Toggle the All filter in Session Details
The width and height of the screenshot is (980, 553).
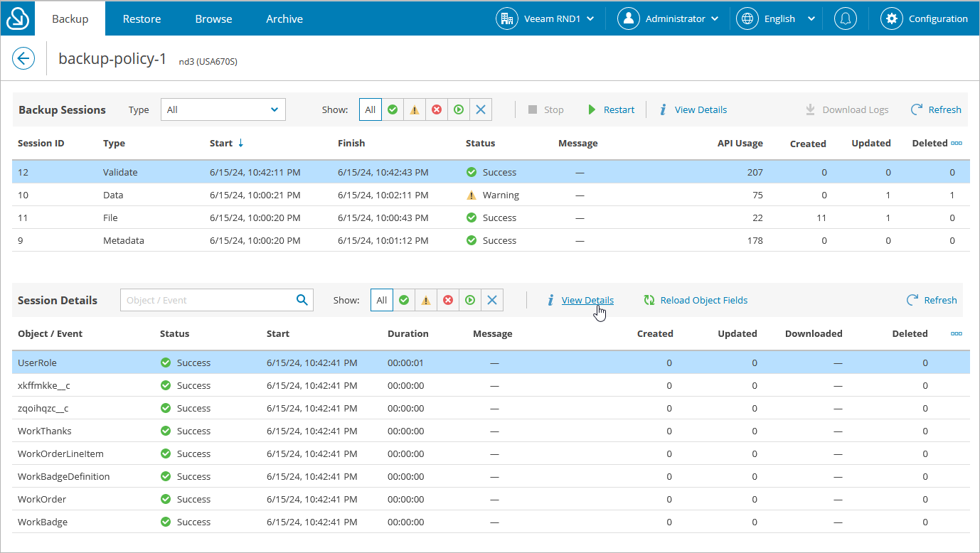[x=382, y=300]
